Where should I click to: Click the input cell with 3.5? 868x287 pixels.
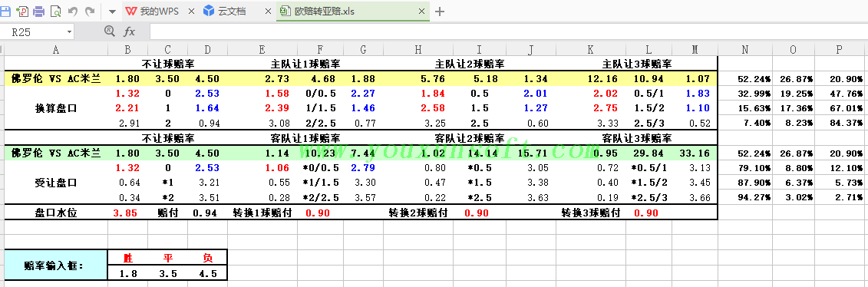tap(168, 273)
